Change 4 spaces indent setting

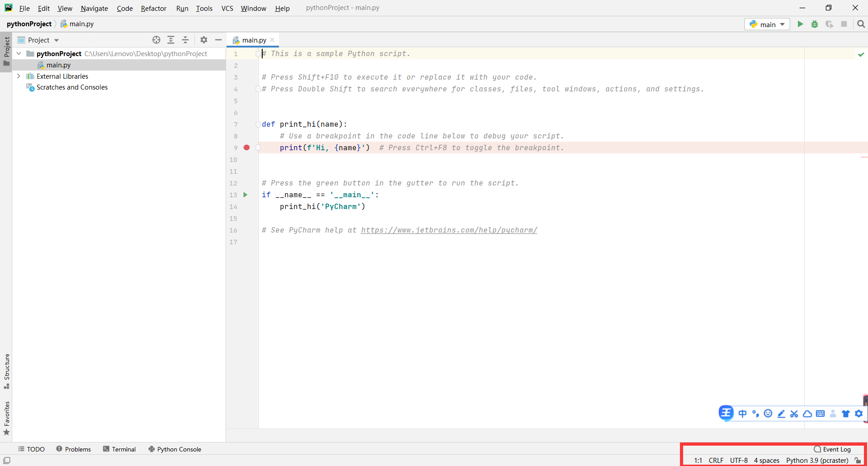[767, 460]
